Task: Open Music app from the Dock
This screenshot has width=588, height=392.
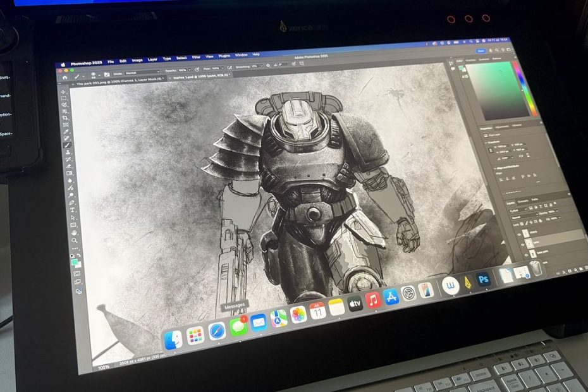Action: click(373, 300)
